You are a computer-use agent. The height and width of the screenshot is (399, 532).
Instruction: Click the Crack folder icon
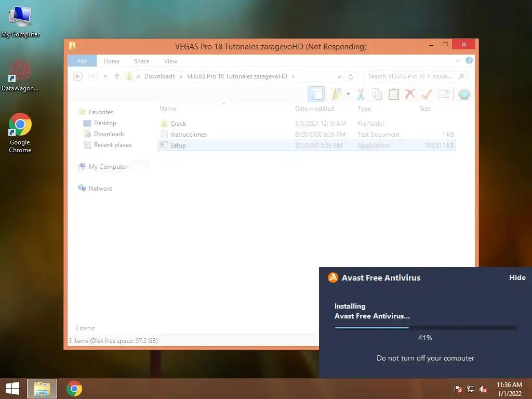tap(164, 124)
